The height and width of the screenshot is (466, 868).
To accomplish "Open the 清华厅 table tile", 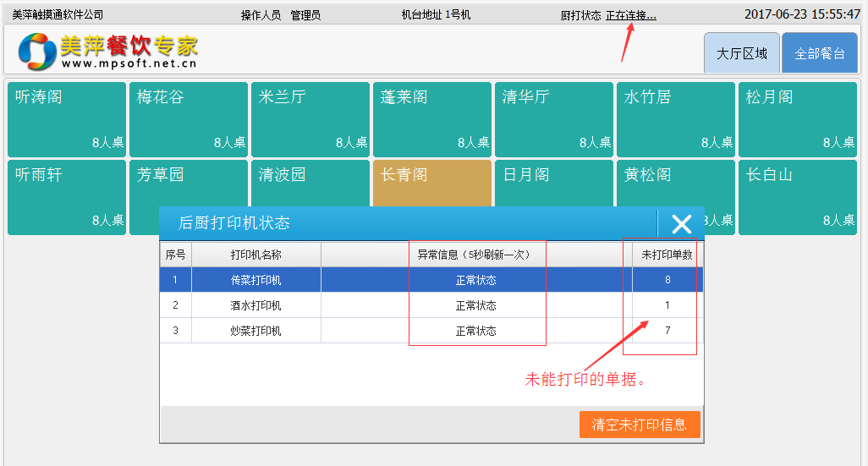I will (553, 119).
